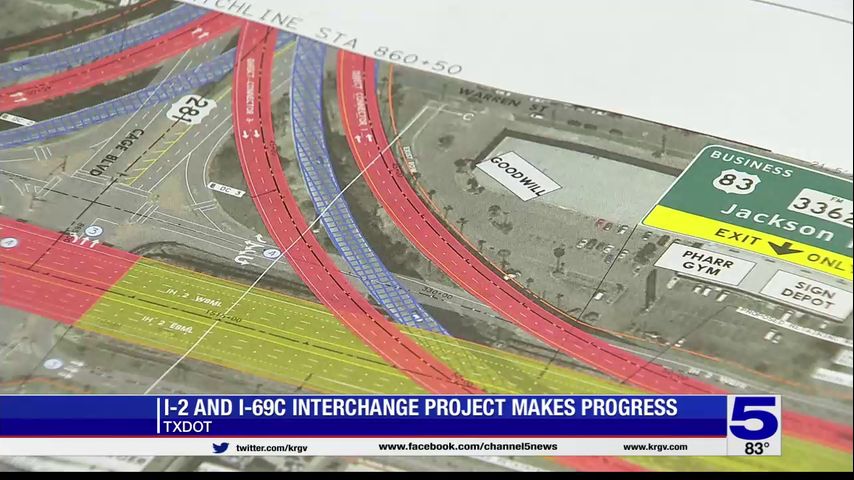The image size is (854, 480).
Task: Click the Twitter bird icon
Action: (x=220, y=447)
